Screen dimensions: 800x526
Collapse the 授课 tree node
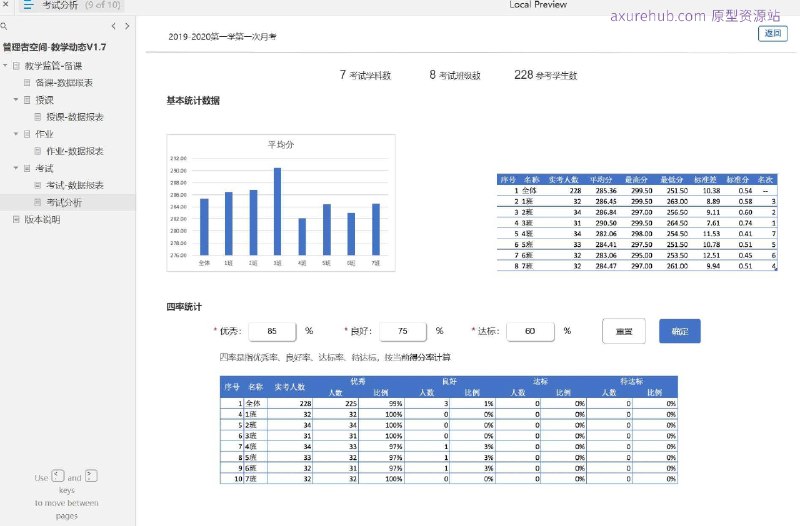pyautogui.click(x=16, y=99)
